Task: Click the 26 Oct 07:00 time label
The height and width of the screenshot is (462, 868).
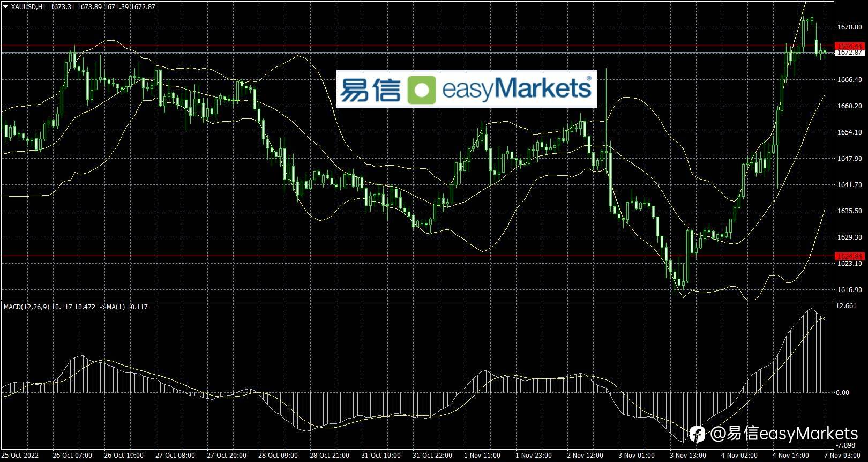Action: click(x=72, y=456)
